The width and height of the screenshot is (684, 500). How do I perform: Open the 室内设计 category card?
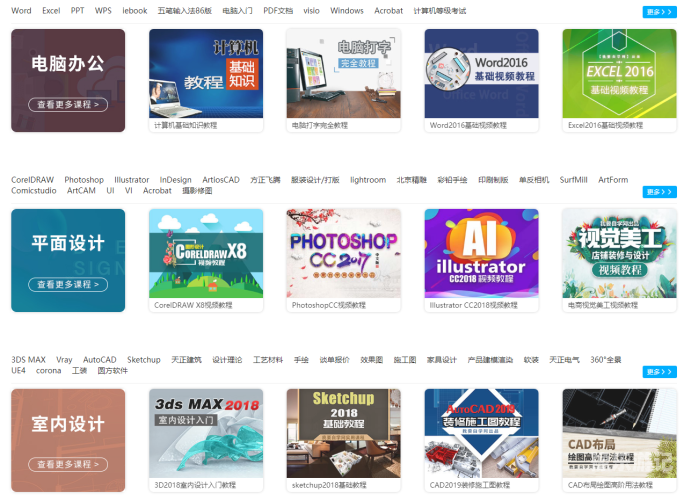68,441
